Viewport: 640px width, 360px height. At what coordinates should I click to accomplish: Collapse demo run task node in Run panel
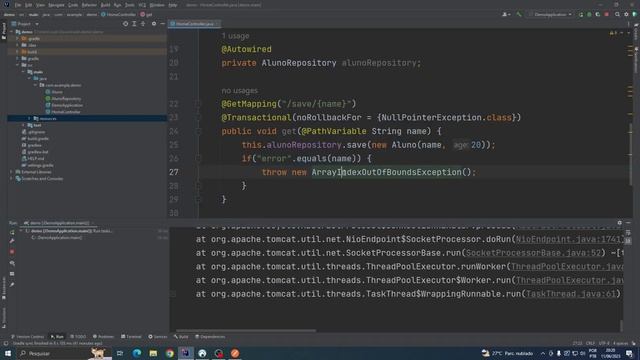pyautogui.click(x=21, y=231)
